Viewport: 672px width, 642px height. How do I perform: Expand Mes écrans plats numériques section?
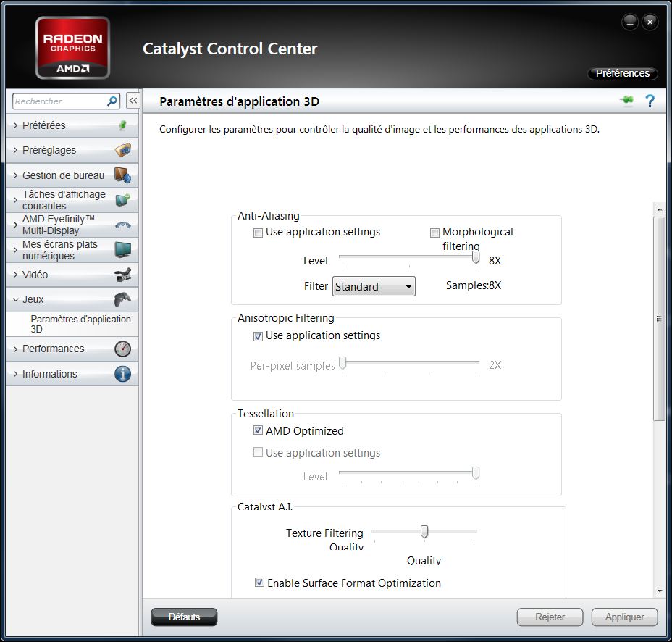16,249
